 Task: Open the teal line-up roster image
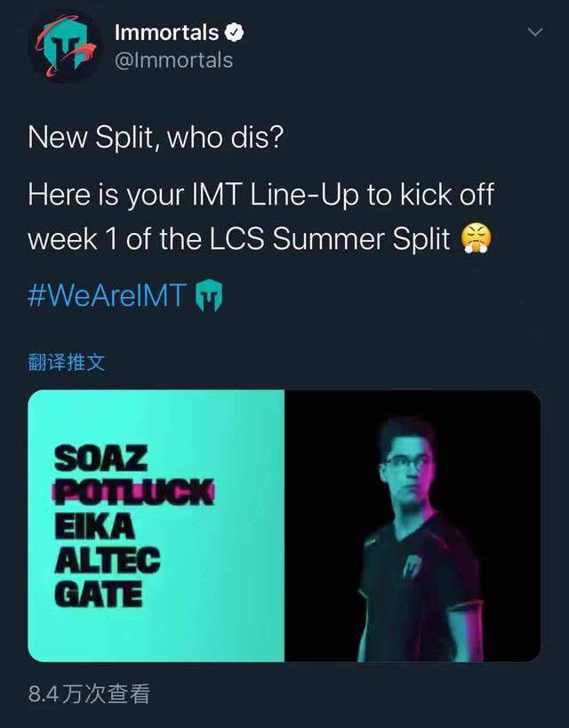(156, 525)
